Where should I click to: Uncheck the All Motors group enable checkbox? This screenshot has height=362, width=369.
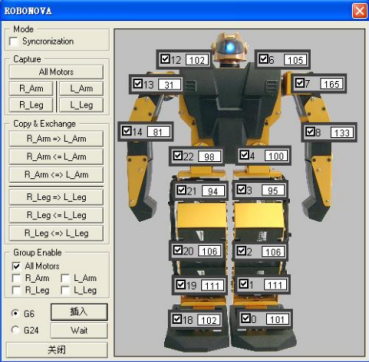16,266
